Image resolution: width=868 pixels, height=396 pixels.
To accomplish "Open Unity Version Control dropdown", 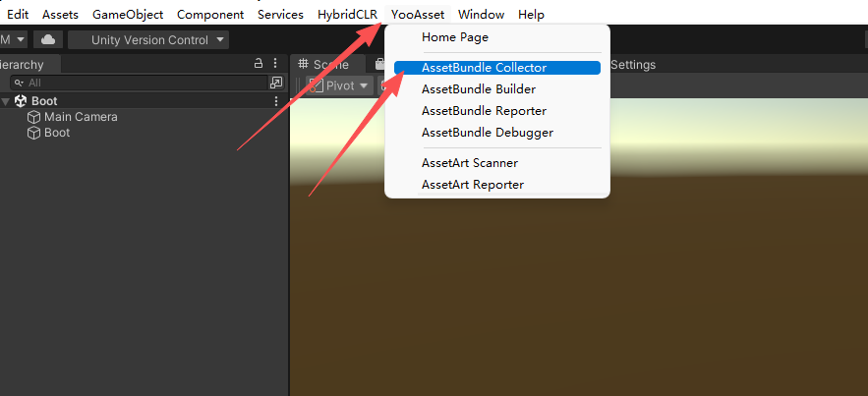I will click(148, 40).
